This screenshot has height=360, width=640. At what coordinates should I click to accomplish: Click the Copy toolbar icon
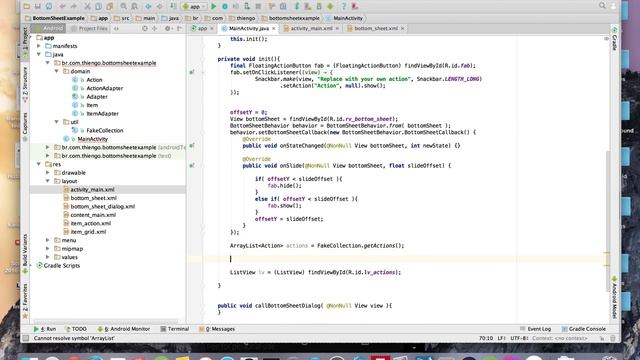click(x=98, y=6)
